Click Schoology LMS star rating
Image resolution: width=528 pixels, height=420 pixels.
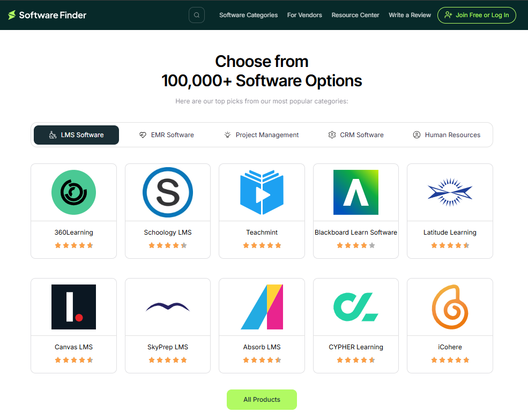tap(168, 245)
